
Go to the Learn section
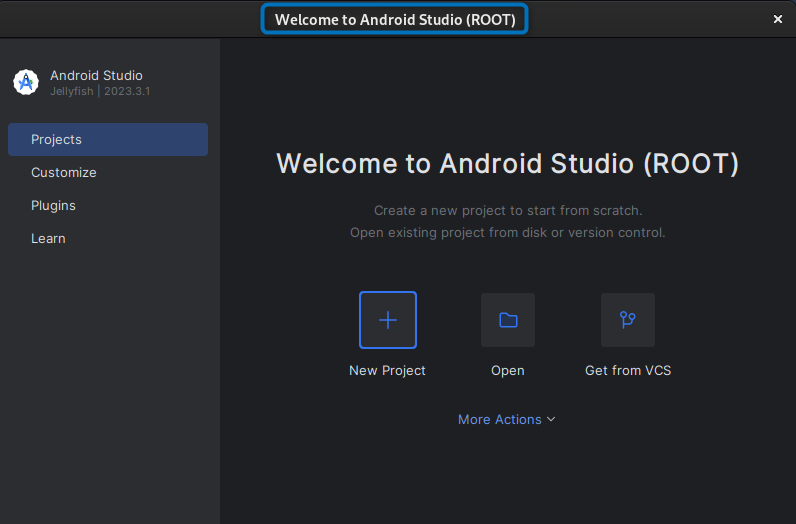point(108,239)
